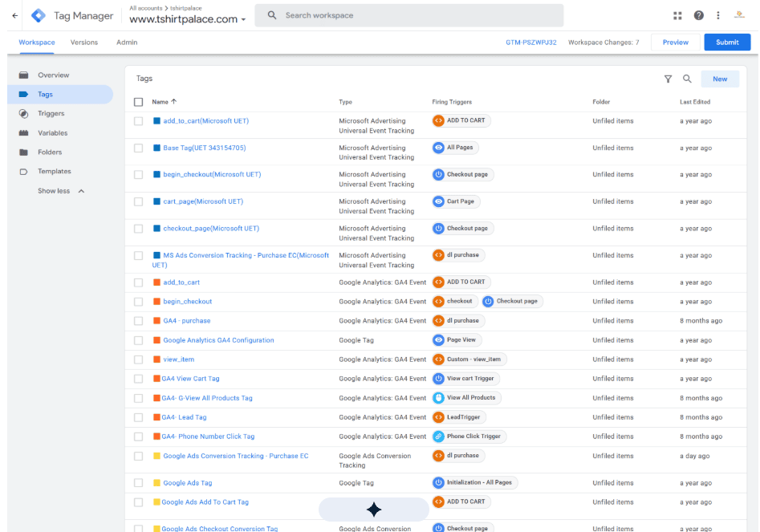
Task: Check the begin_checkout(Microsoft UET) row checkbox
Action: (139, 174)
